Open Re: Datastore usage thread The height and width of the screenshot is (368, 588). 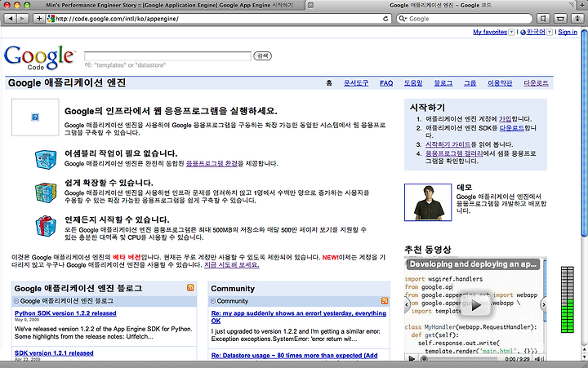(294, 355)
